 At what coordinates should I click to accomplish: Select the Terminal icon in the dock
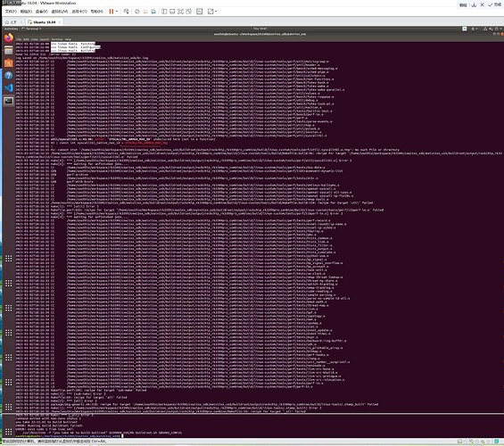(x=9, y=101)
